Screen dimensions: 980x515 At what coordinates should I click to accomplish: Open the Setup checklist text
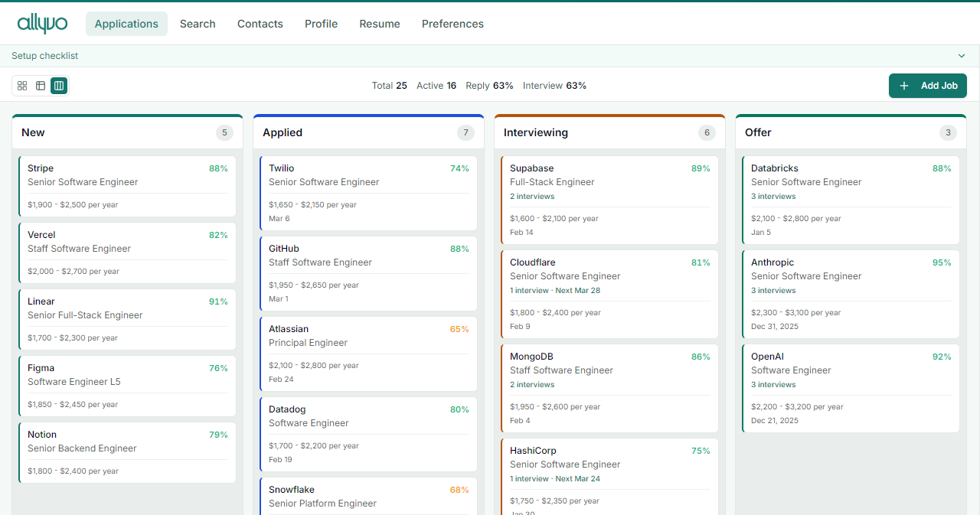pos(44,56)
